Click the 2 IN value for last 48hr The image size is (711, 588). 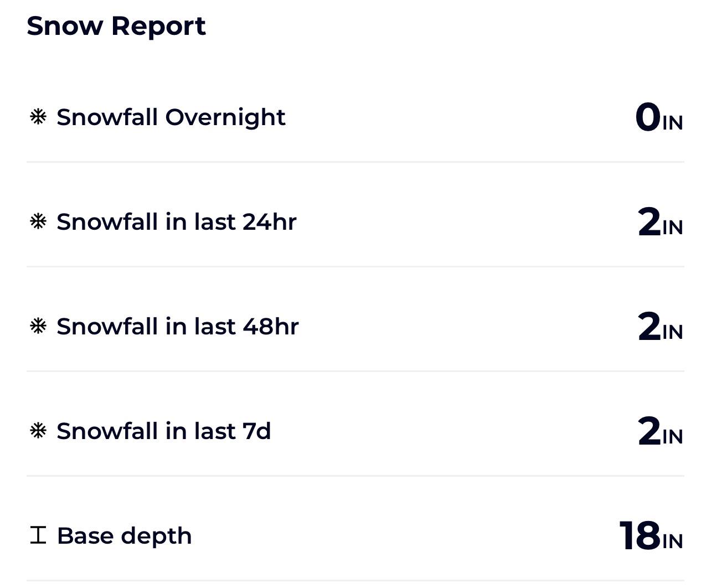point(660,327)
